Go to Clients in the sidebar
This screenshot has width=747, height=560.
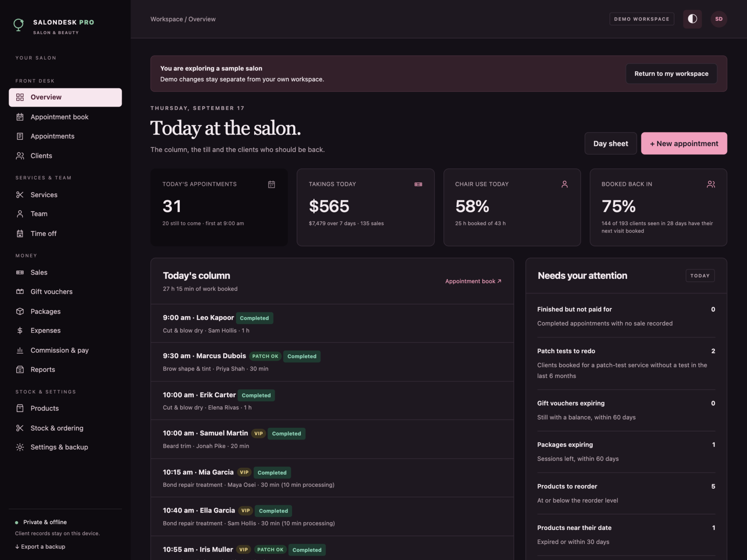tap(65, 156)
